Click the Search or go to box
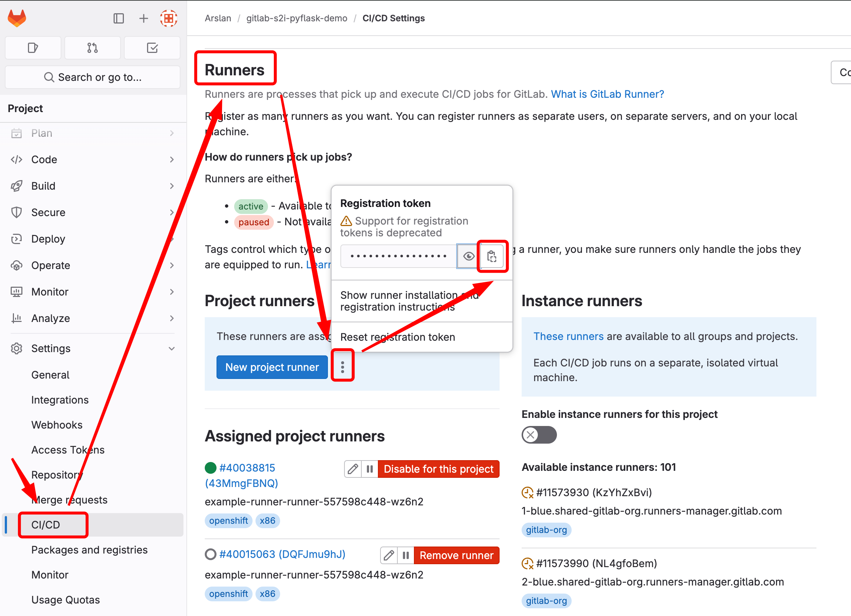 tap(93, 77)
